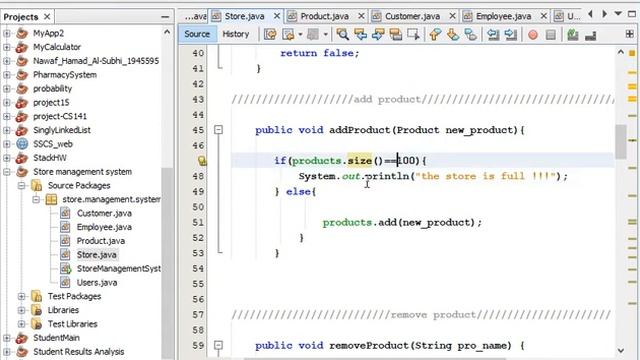This screenshot has width=640, height=360.
Task: Go to Find Next Occurrence icon
Action: click(x=378, y=35)
